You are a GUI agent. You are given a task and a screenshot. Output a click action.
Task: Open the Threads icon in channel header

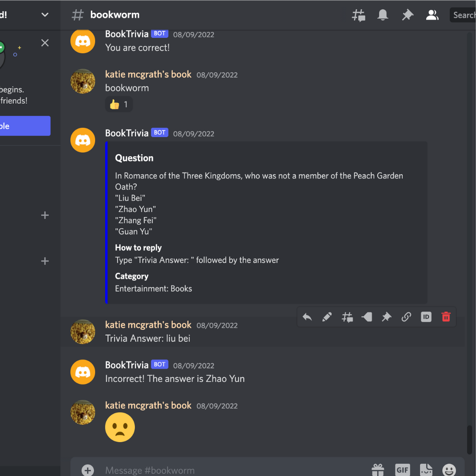(358, 15)
